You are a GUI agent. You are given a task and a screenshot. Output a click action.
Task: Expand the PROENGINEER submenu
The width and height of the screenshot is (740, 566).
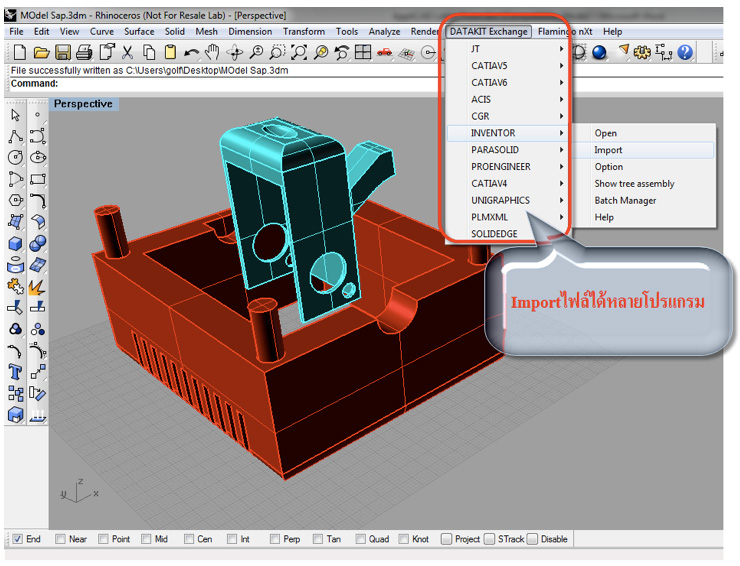pos(508,167)
